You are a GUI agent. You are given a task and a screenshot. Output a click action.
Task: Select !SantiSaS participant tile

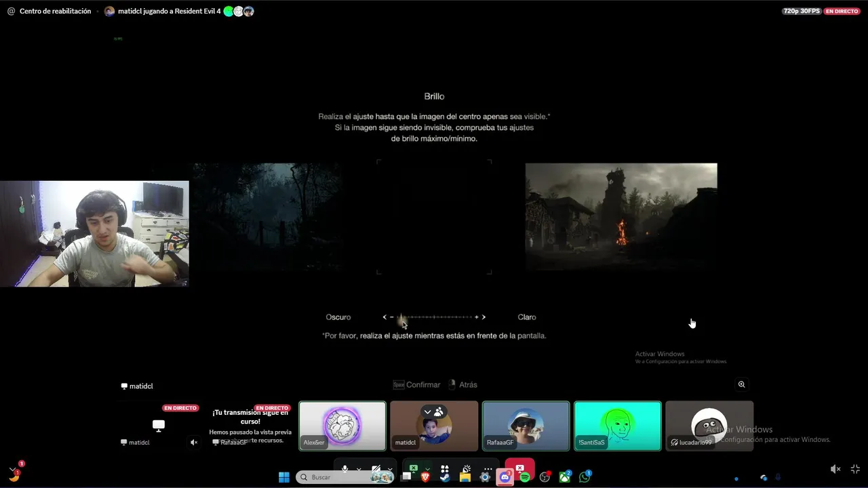(618, 426)
